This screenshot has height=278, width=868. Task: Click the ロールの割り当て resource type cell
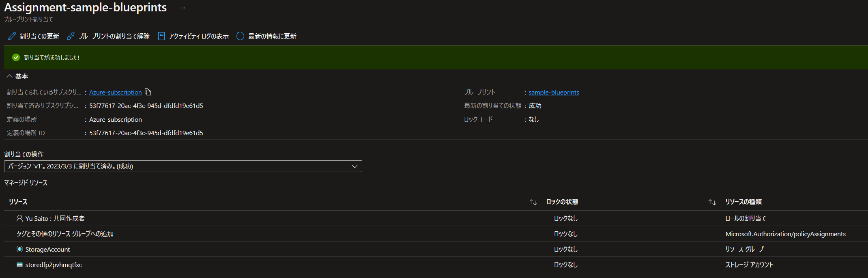pos(746,218)
